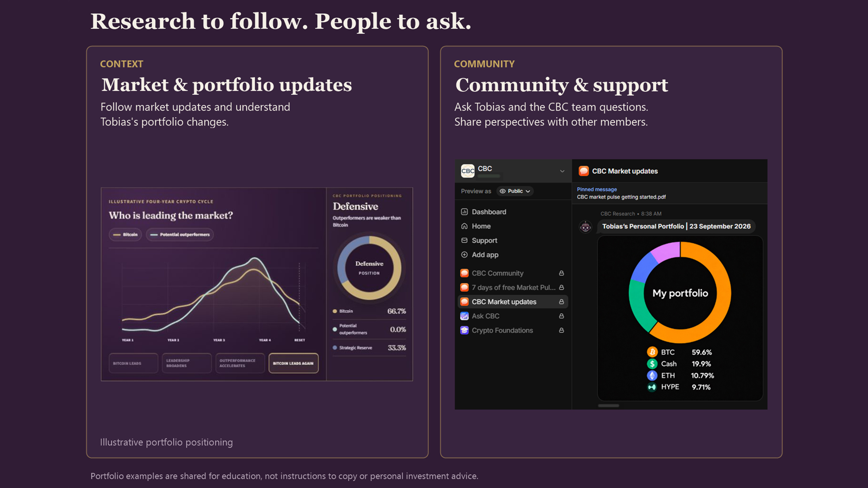
Task: Click the CBC logo avatar
Action: pos(468,171)
